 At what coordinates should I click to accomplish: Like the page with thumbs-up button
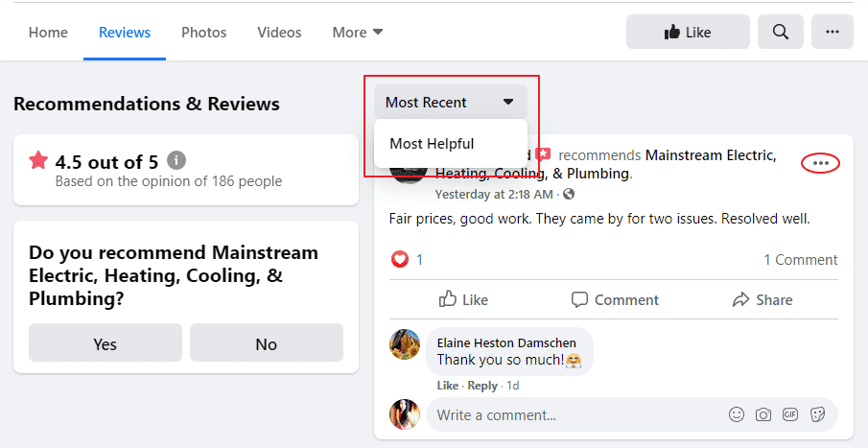point(688,32)
